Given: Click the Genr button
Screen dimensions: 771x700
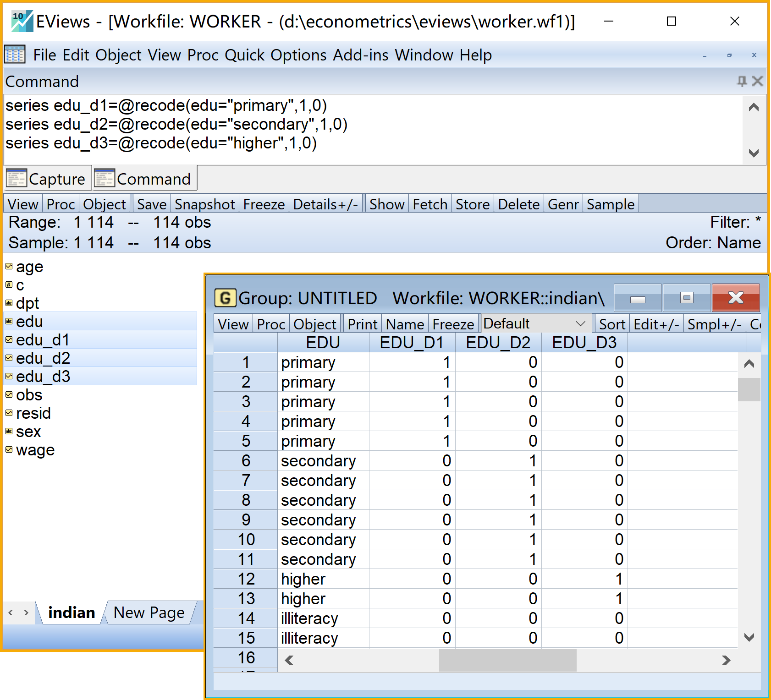Looking at the screenshot, I should tap(563, 204).
